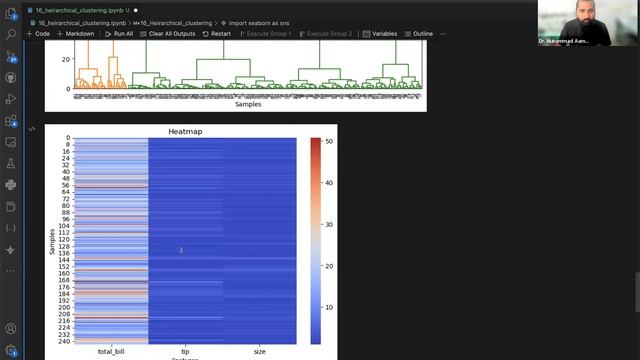The image size is (640, 360).
Task: Clear All Outputs in the notebook
Action: coord(168,34)
